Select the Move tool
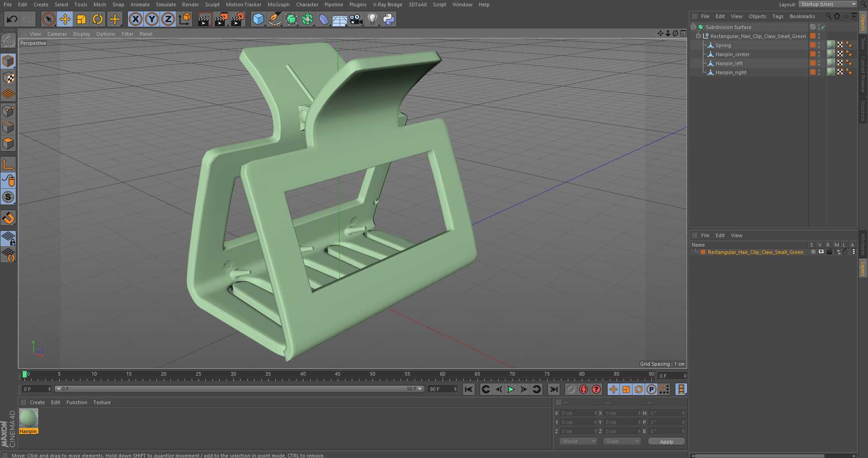Viewport: 868px width, 458px height. (x=65, y=19)
